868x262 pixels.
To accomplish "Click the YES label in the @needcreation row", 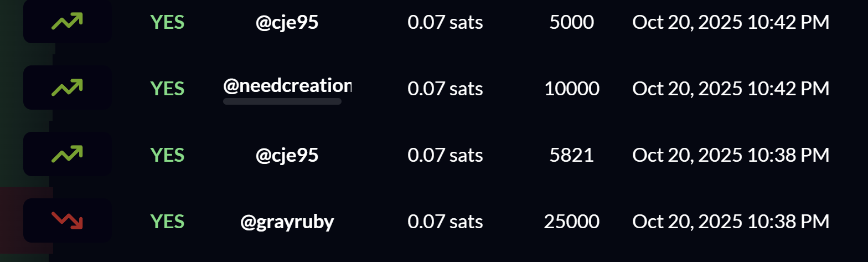I will tap(167, 89).
